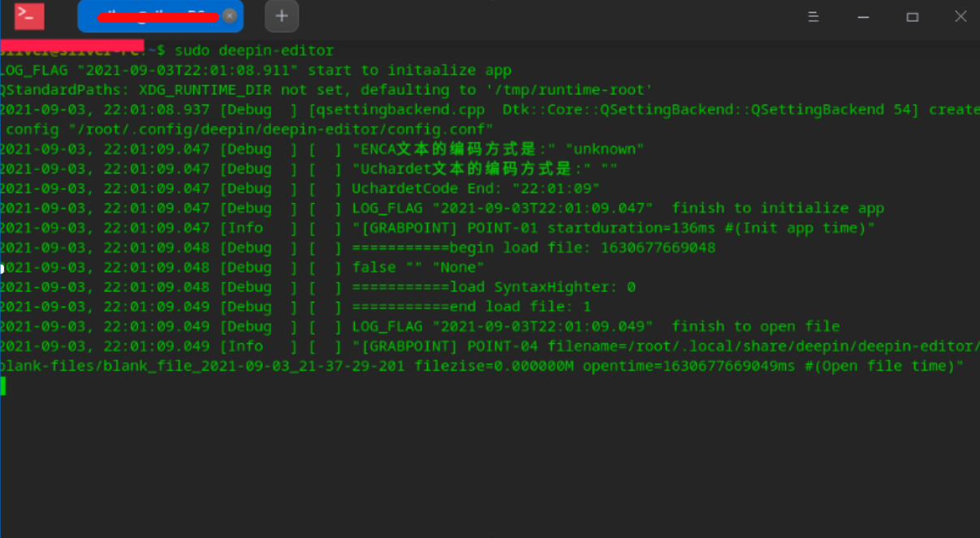Click the 'start to initaalize app' log line
This screenshot has width=980, height=538.
tap(256, 71)
